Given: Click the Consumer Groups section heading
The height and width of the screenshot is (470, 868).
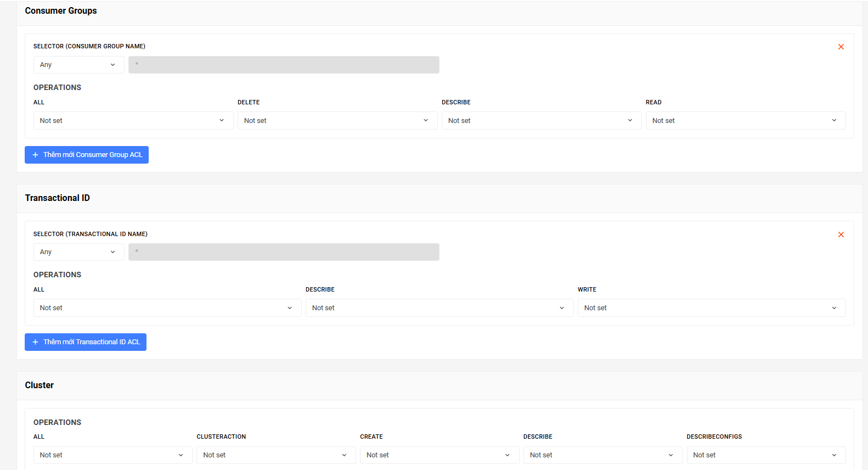Looking at the screenshot, I should click(61, 11).
